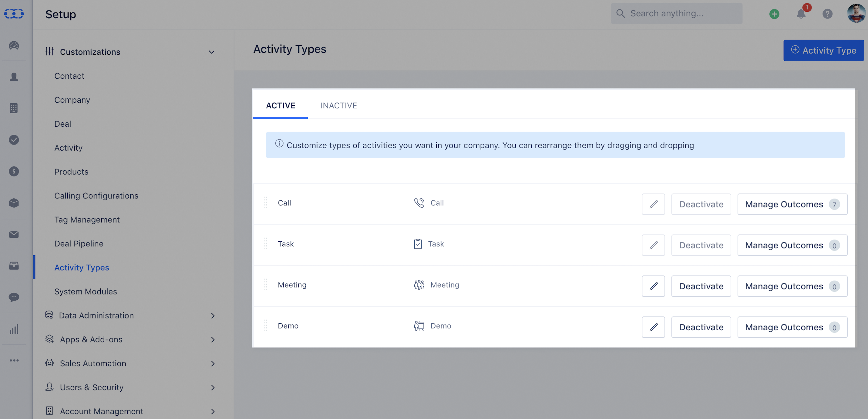Click the green plus quick-add icon
The image size is (868, 419).
[774, 14]
